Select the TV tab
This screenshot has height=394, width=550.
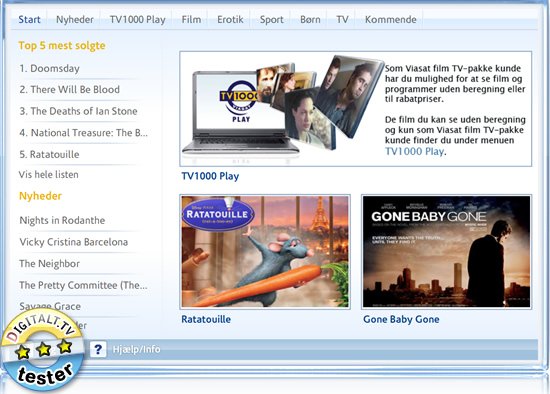point(342,20)
